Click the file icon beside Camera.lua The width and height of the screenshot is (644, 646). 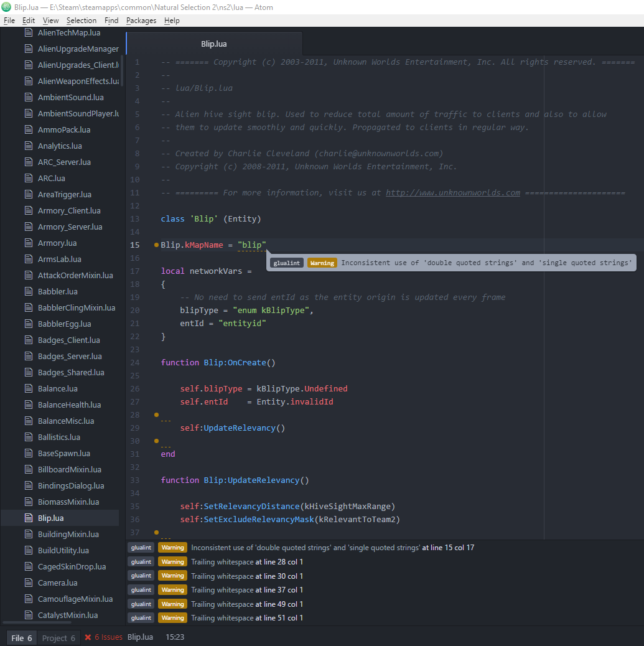point(29,583)
